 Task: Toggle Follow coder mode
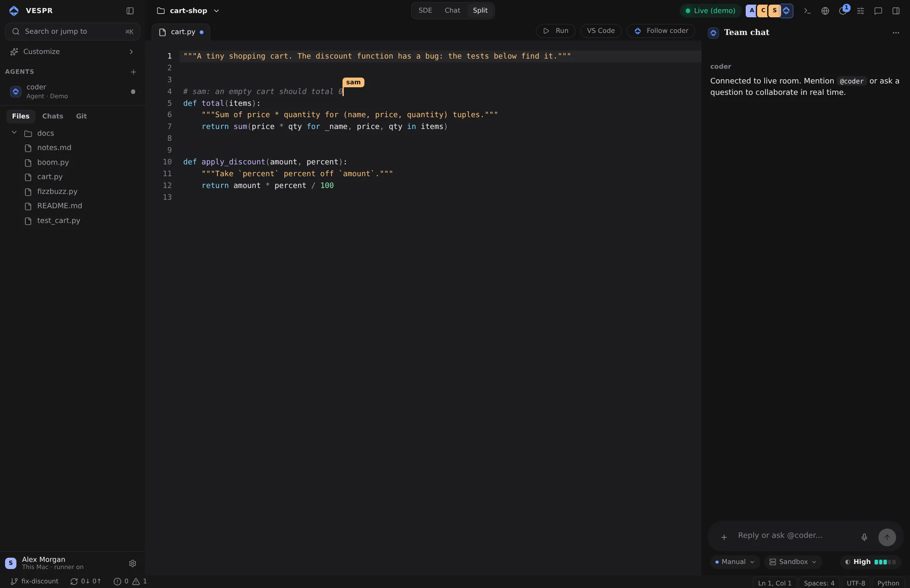point(661,31)
